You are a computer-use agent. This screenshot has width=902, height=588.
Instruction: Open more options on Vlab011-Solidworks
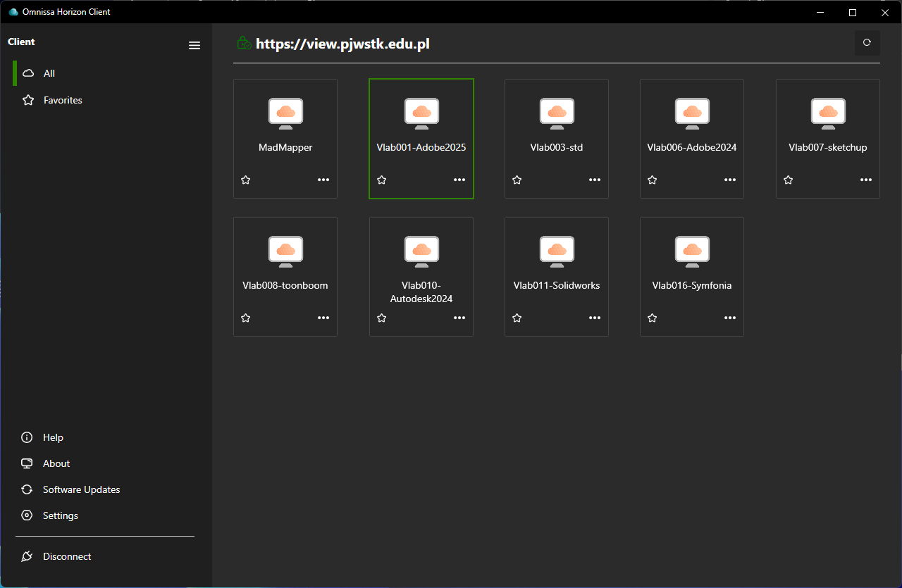595,318
